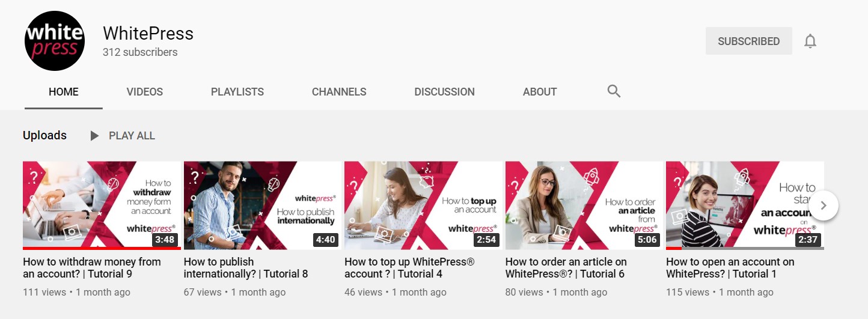The width and height of the screenshot is (868, 319).
Task: Open the publish internationally Tutorial 8 thumbnail
Action: pyautogui.click(x=263, y=205)
